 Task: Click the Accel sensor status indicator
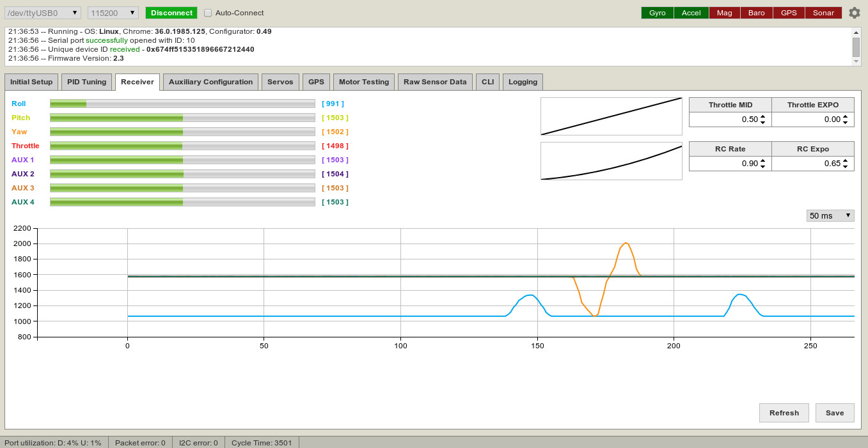coord(691,13)
